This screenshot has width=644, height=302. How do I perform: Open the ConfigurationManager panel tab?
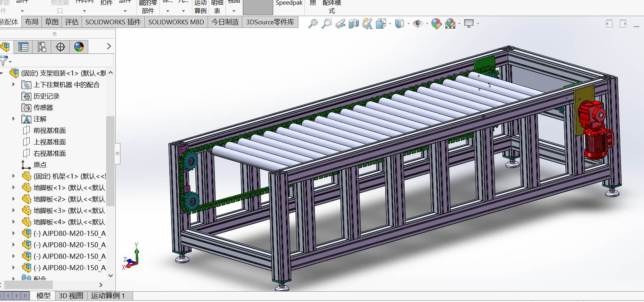coord(42,47)
